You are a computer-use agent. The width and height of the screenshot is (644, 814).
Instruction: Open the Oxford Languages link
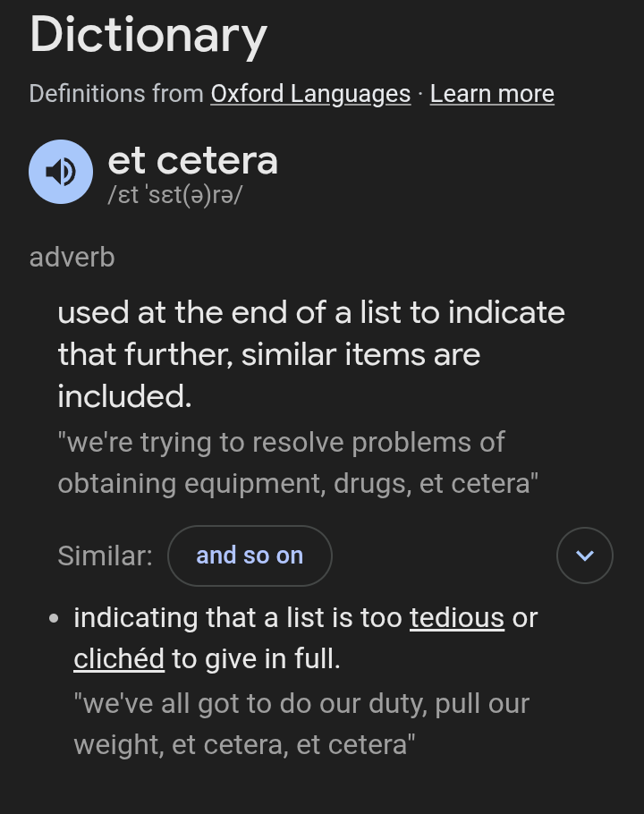point(310,94)
